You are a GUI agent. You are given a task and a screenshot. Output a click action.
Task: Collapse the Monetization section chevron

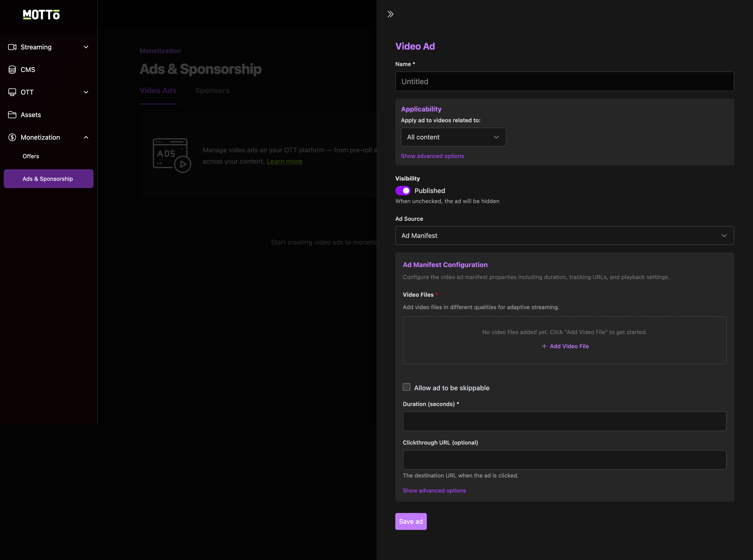(x=86, y=137)
